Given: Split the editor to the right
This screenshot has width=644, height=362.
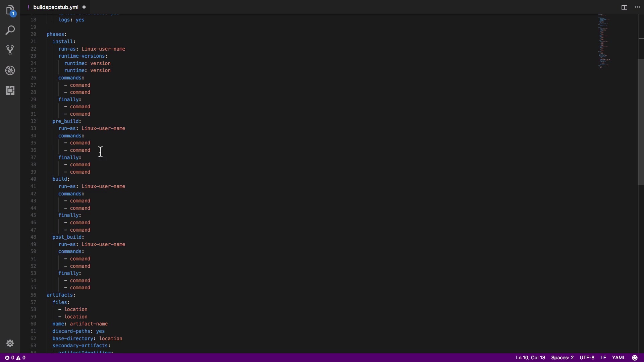Looking at the screenshot, I should tap(624, 7).
